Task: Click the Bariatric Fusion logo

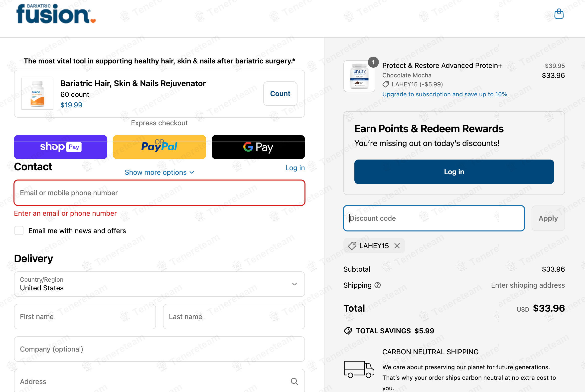Action: (x=56, y=14)
